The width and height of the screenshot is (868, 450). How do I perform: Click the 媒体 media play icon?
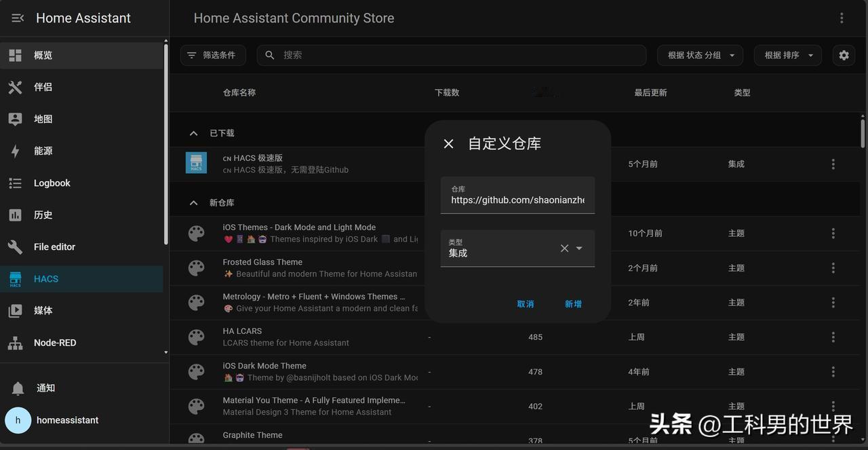tap(15, 311)
